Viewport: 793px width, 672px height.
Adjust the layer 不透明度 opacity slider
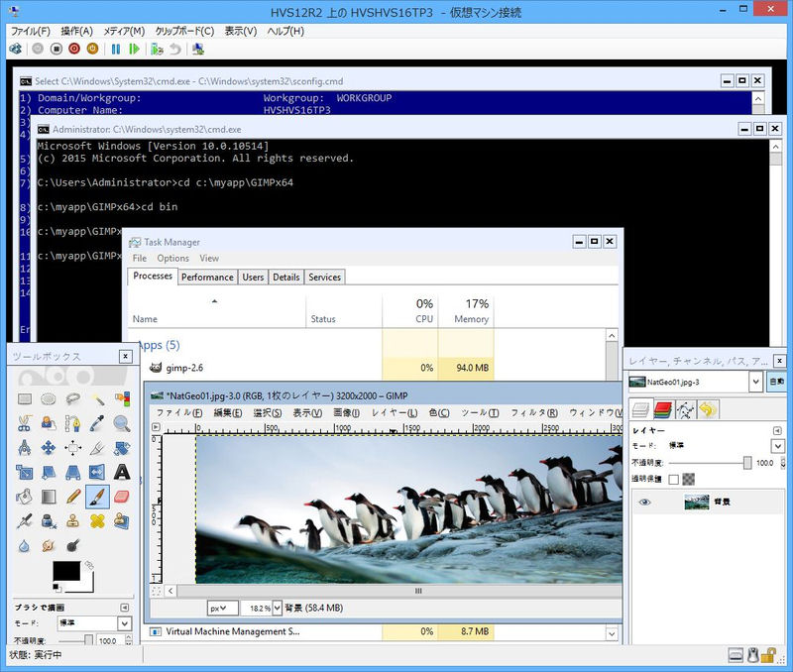pyautogui.click(x=711, y=463)
